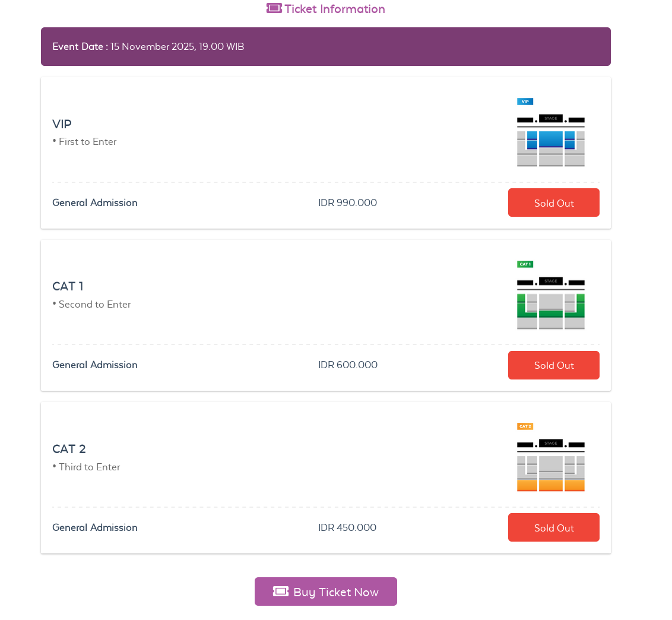
Task: Click the blue VIP badge label
Action: point(525,102)
